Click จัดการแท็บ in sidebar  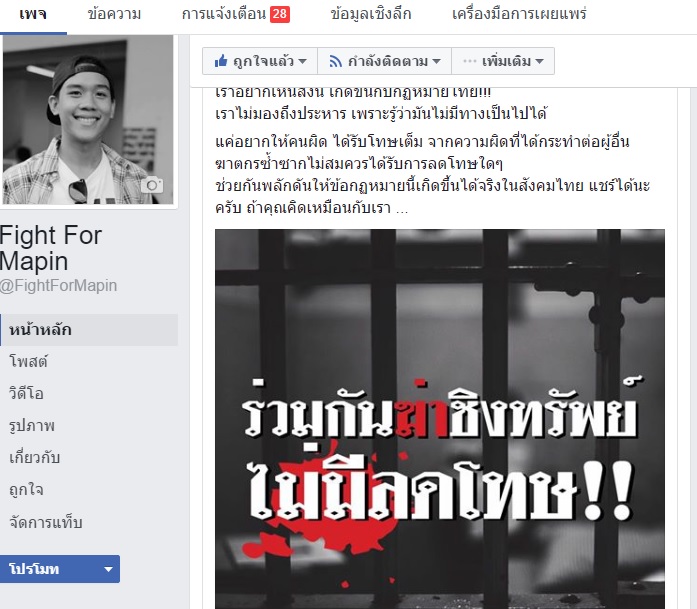tap(46, 522)
